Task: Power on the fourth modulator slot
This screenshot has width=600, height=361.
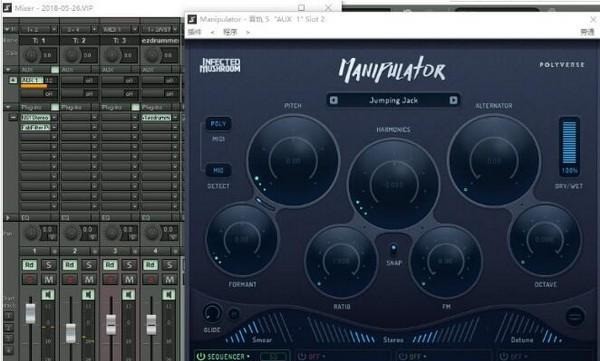Action: tap(504, 356)
